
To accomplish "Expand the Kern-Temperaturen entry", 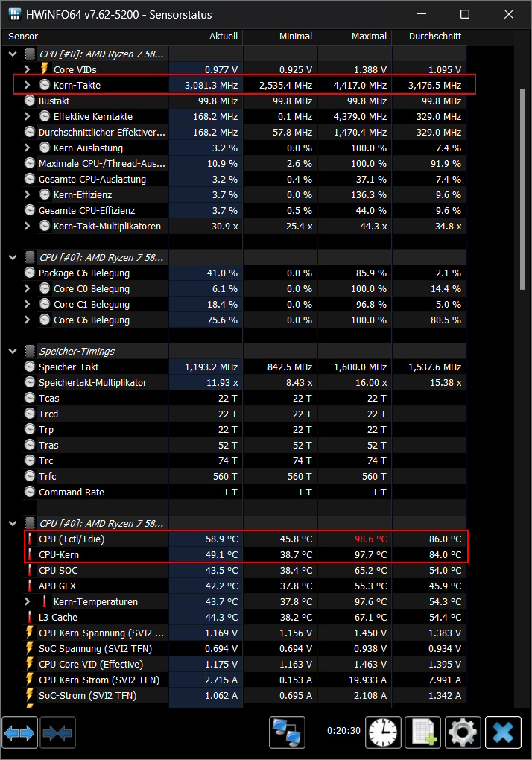I will pos(28,601).
